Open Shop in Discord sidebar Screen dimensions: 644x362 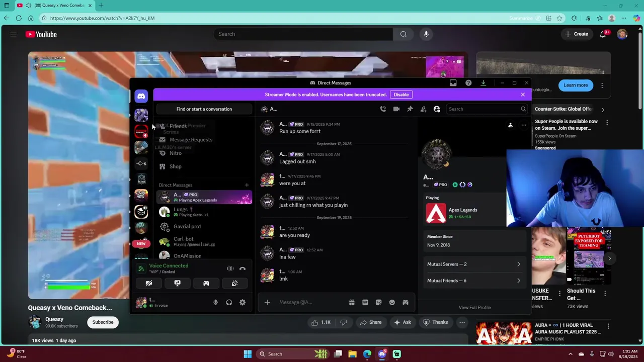[204, 166]
